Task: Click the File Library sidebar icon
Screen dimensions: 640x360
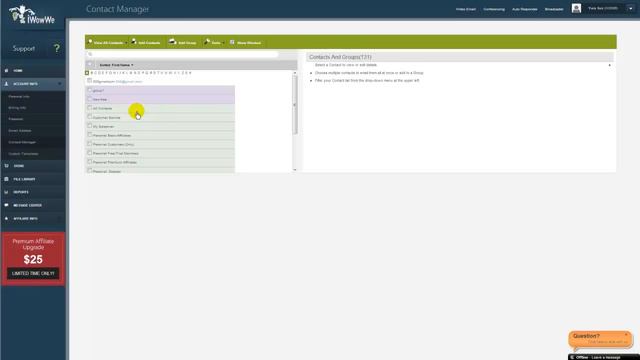Action: [7, 179]
